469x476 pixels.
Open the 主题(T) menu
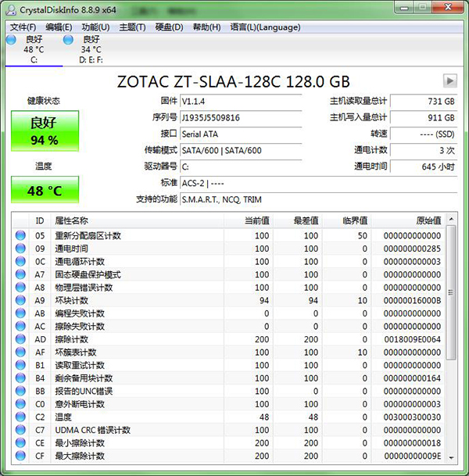pyautogui.click(x=132, y=27)
